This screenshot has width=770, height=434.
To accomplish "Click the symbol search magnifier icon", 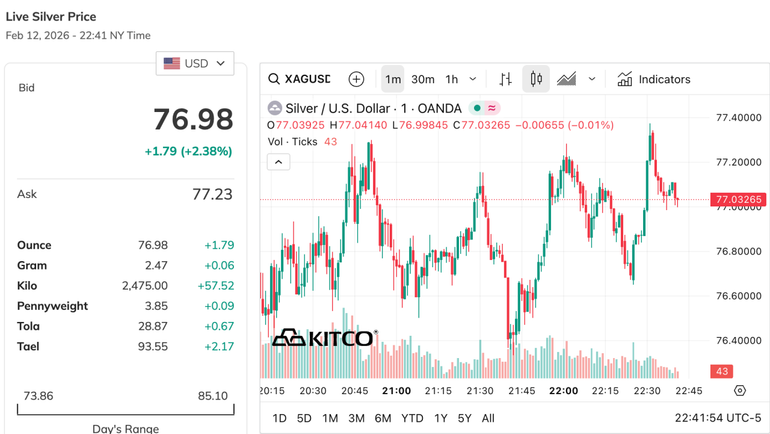I will tap(274, 79).
